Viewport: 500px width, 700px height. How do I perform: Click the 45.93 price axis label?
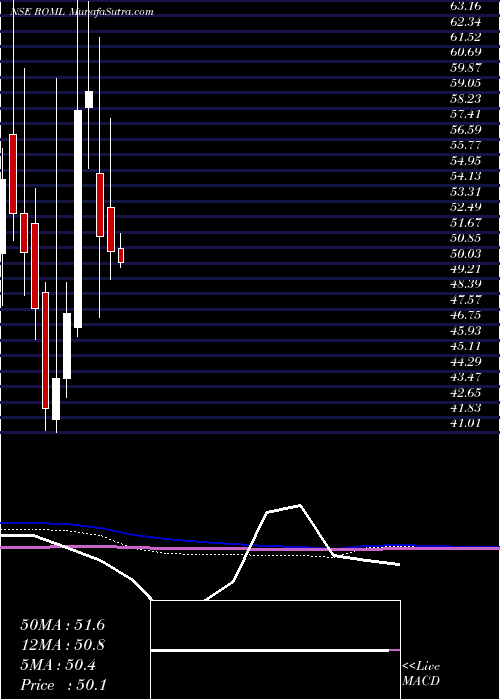click(466, 331)
